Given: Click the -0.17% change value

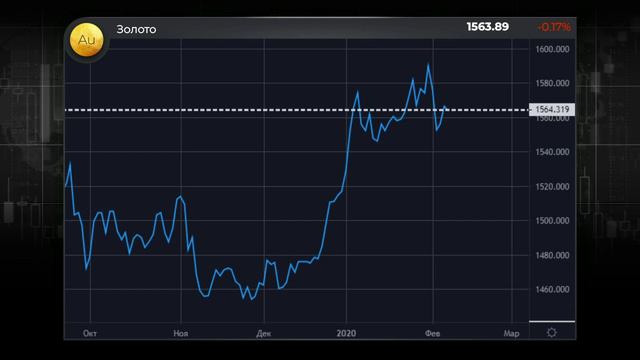Looking at the screenshot, I should pos(554,27).
